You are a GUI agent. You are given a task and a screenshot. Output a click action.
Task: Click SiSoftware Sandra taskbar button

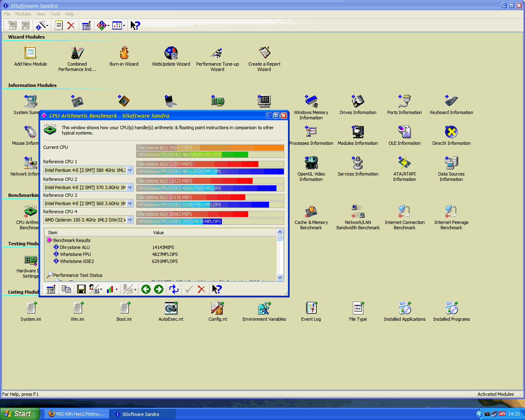coord(143,414)
